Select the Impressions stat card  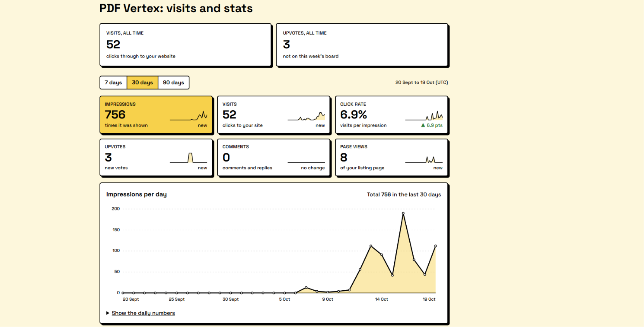coord(156,114)
